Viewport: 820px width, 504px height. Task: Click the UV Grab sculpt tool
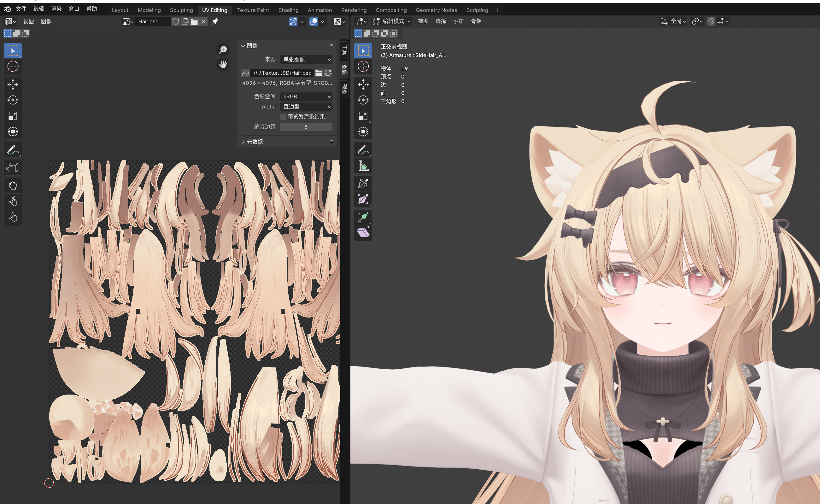click(13, 186)
